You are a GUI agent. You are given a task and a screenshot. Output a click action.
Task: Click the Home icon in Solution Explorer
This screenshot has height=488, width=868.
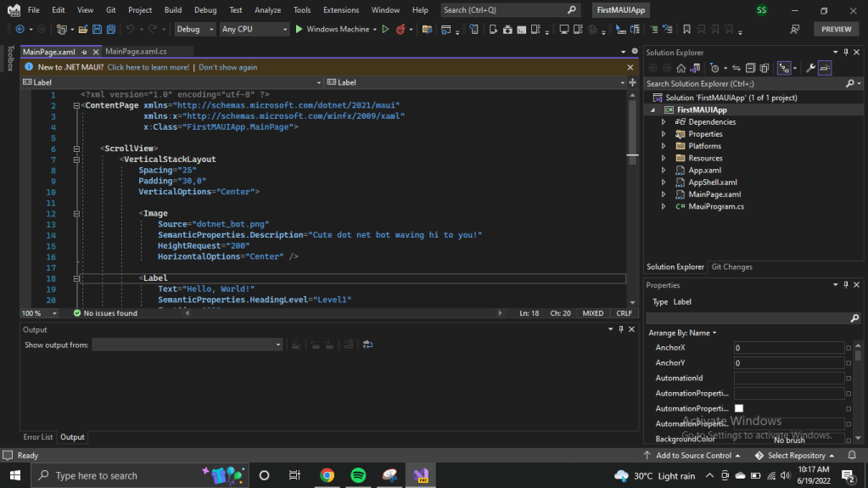(680, 68)
